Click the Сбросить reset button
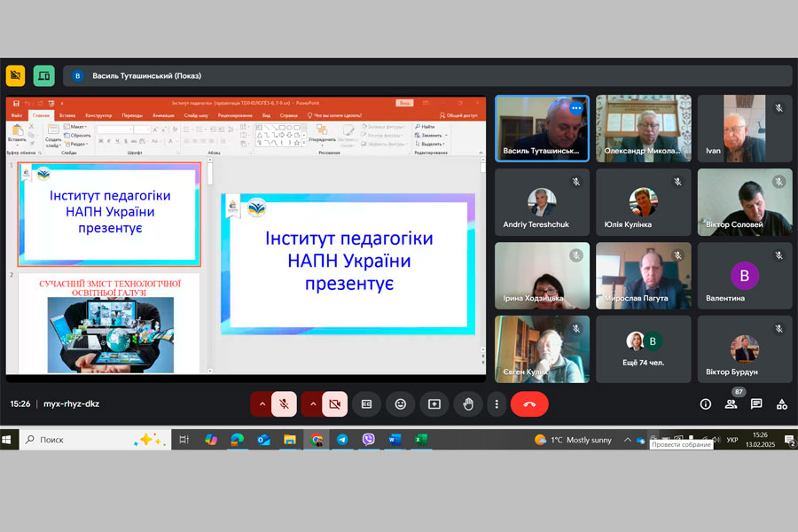Viewport: 798px width, 532px height. pos(77,136)
